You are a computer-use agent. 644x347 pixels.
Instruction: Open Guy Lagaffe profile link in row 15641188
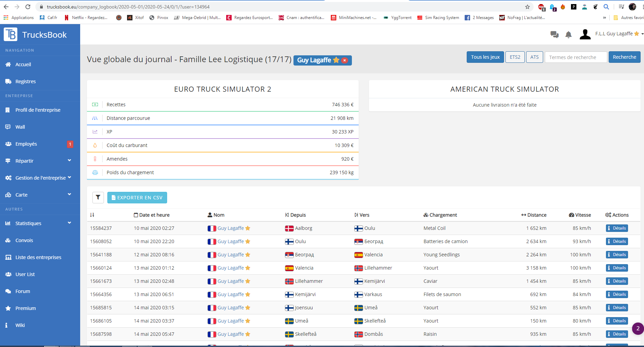231,255
